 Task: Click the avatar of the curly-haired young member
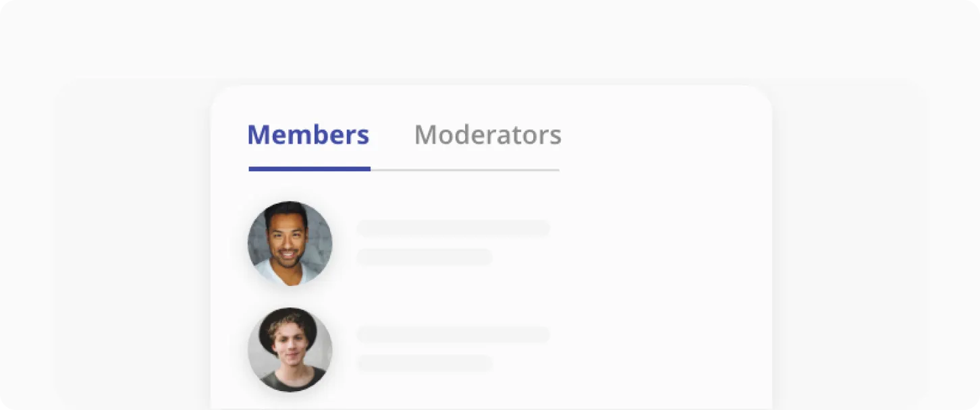coord(290,349)
